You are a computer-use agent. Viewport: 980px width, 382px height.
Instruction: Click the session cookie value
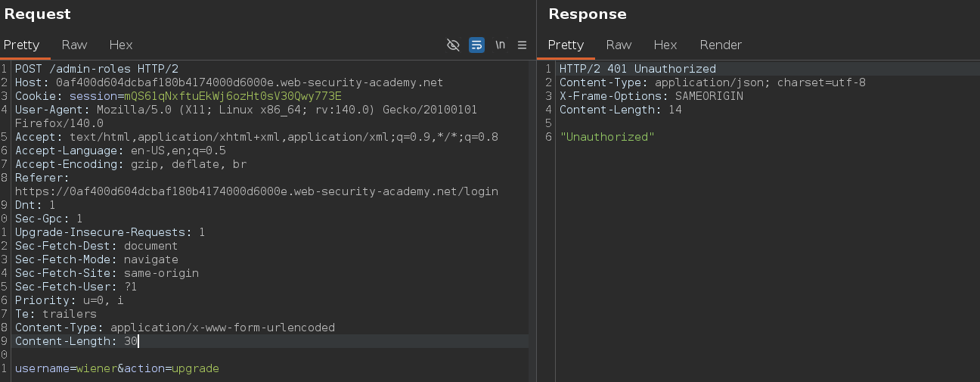(x=233, y=96)
